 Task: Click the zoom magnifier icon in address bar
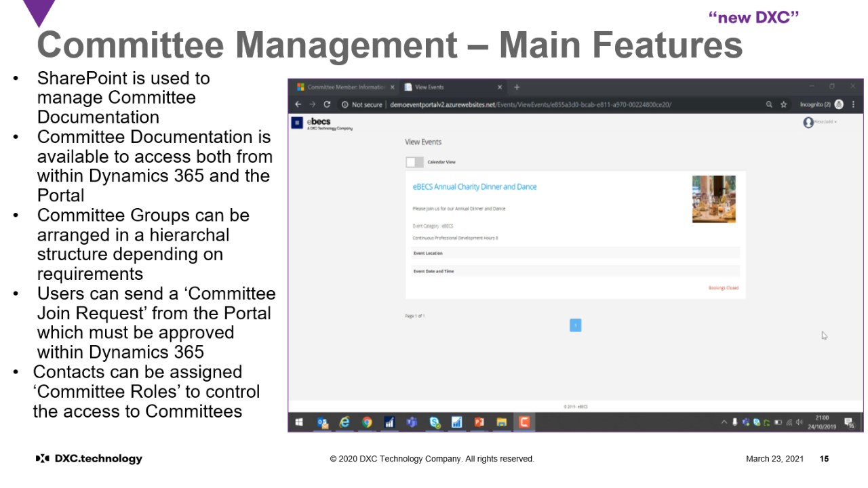(769, 105)
